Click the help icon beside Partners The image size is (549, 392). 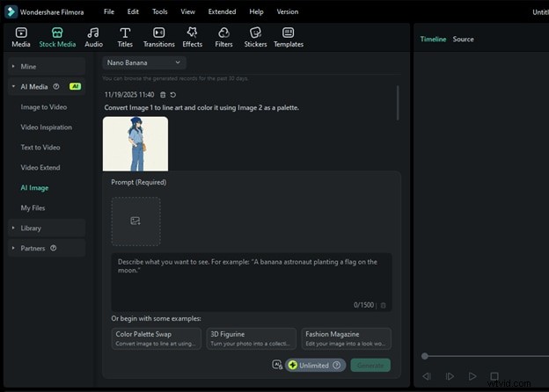tap(53, 248)
